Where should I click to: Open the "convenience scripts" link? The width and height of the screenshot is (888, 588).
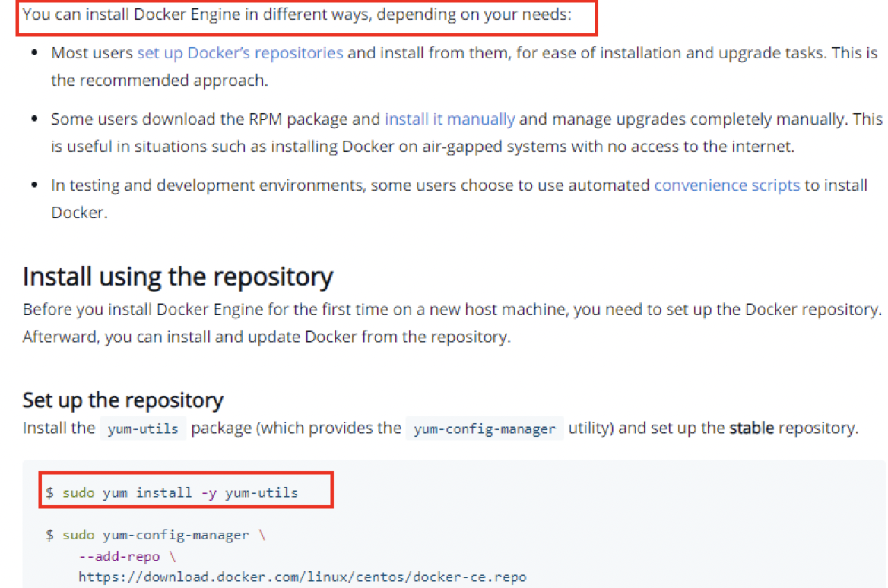tap(726, 185)
